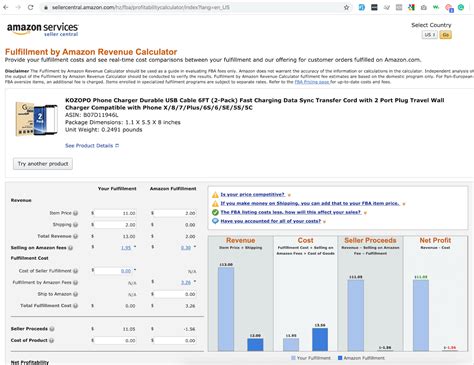Click the help icon beside Item Price
This screenshot has height=365, width=474.
(76, 213)
